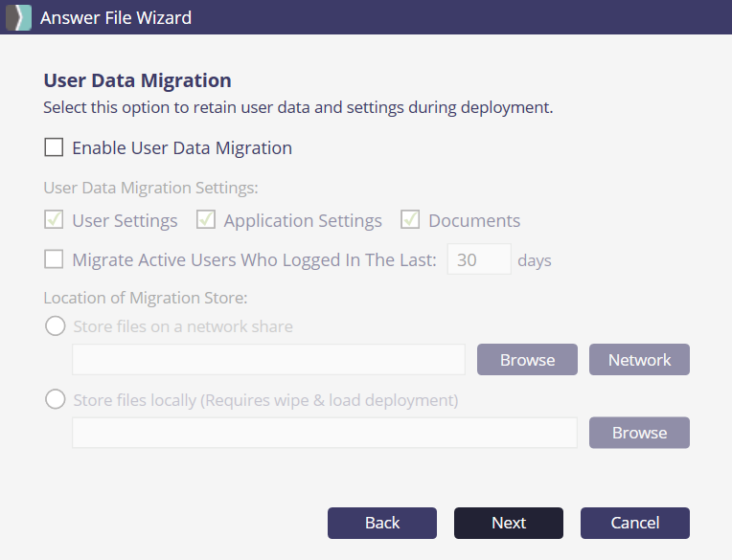Cancel the Answer File Wizard

click(634, 523)
